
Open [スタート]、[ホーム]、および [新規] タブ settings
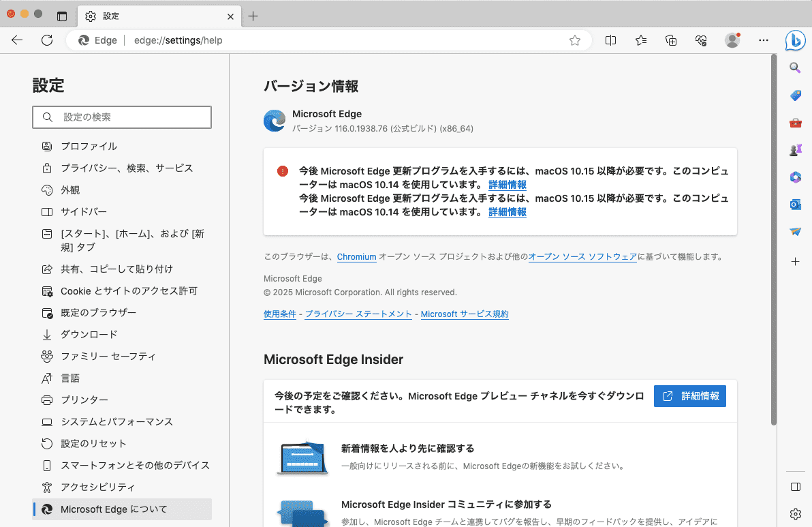pos(122,241)
